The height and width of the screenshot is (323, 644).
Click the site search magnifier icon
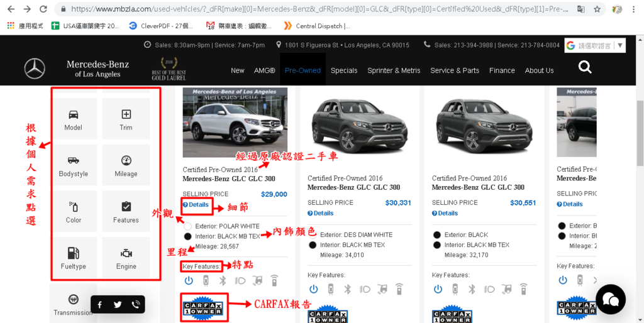585,67
